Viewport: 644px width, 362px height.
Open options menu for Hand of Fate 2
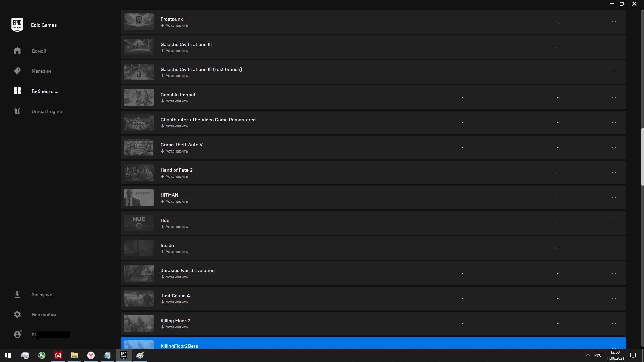pos(614,173)
